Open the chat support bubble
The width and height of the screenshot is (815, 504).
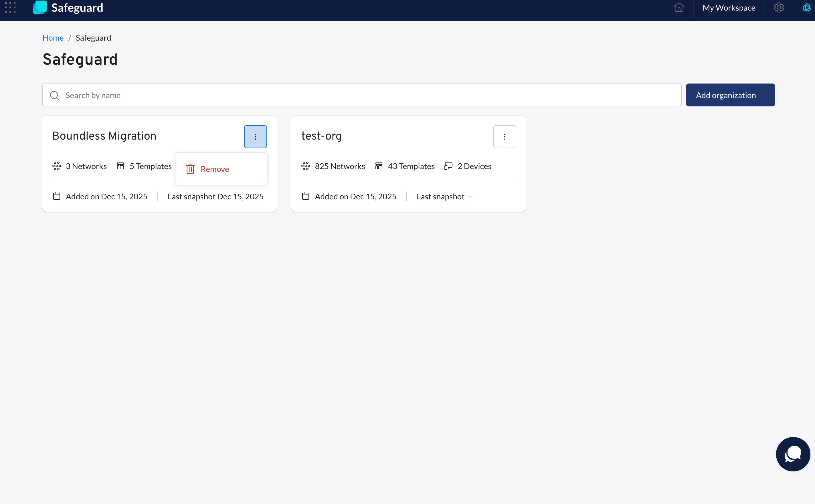793,454
